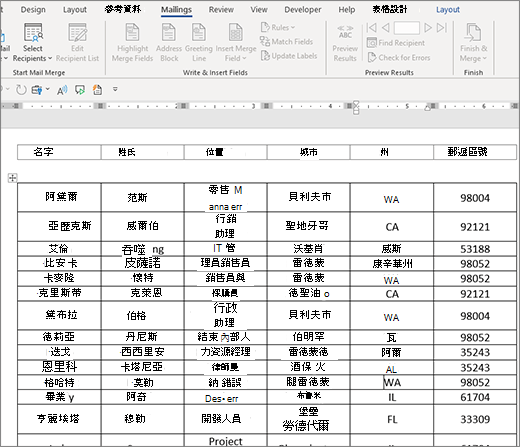Click cell 亨麗埃塔
Viewport: 520px width, 447px height.
pyautogui.click(x=59, y=419)
